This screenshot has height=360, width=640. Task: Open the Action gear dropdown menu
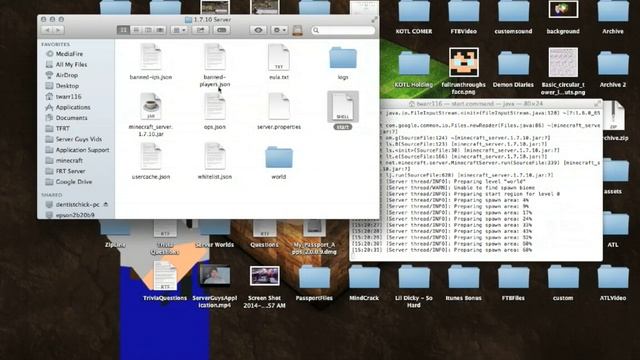[x=279, y=30]
